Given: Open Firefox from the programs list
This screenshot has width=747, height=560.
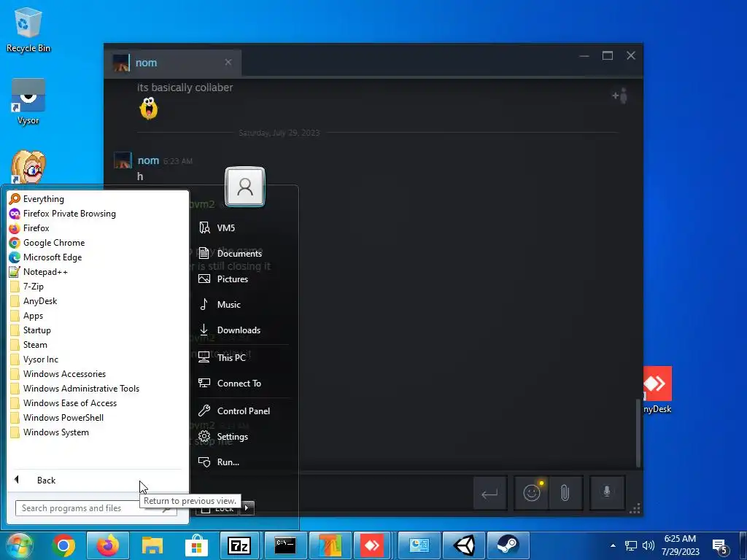Looking at the screenshot, I should click(x=98, y=228).
